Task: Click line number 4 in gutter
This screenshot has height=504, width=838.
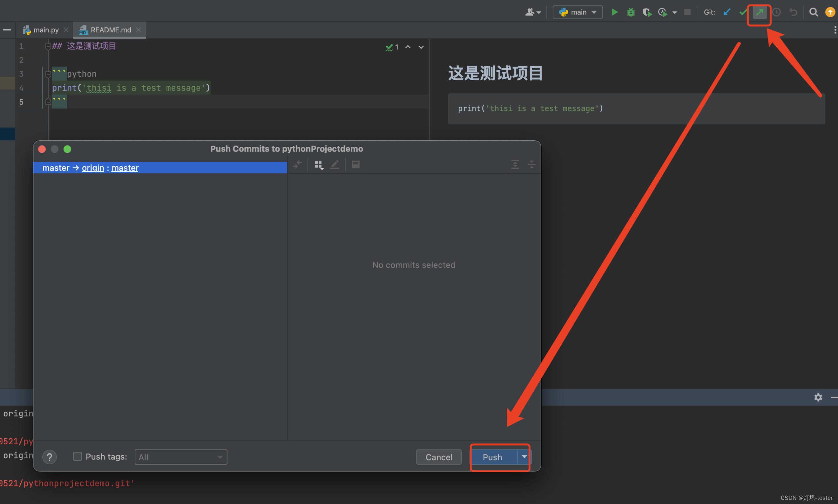Action: click(21, 88)
